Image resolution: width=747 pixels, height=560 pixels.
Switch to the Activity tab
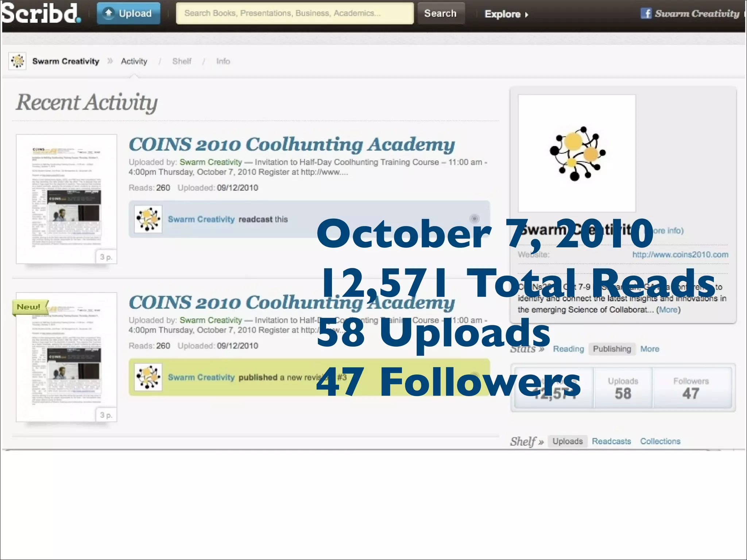134,61
